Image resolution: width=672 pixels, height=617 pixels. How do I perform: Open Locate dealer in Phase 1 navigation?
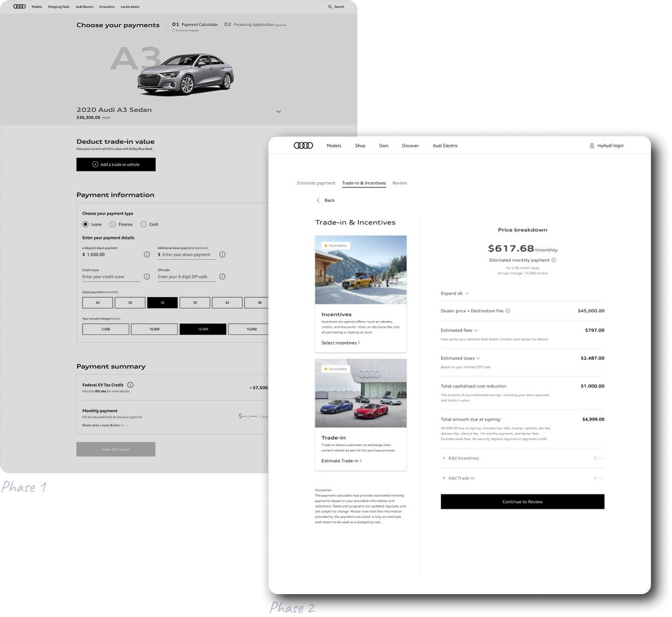(x=130, y=7)
